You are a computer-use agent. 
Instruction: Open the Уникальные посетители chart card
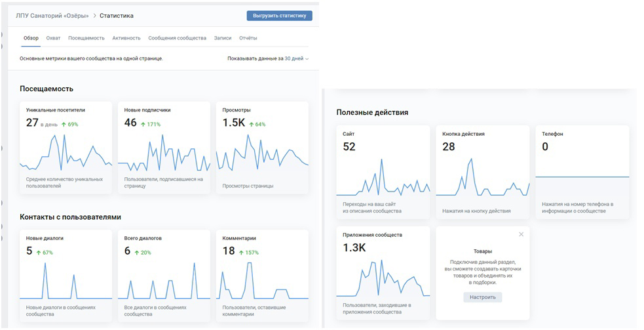pyautogui.click(x=66, y=148)
